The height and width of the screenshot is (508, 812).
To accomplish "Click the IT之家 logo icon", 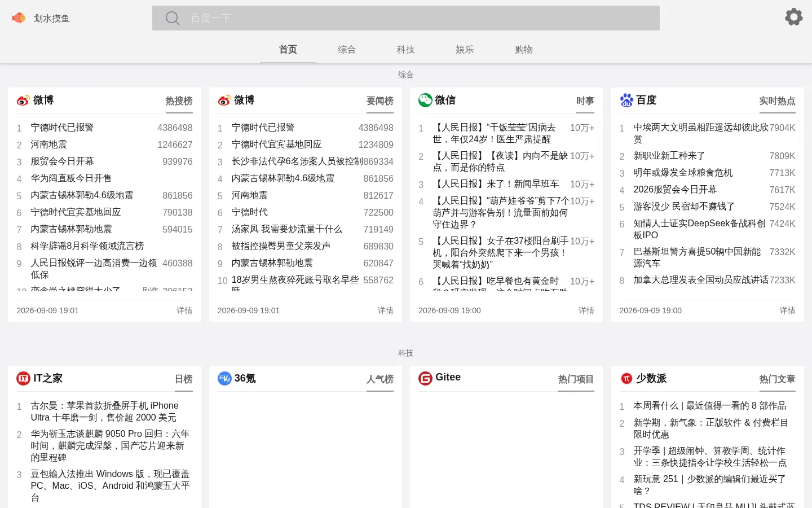I will [x=23, y=378].
